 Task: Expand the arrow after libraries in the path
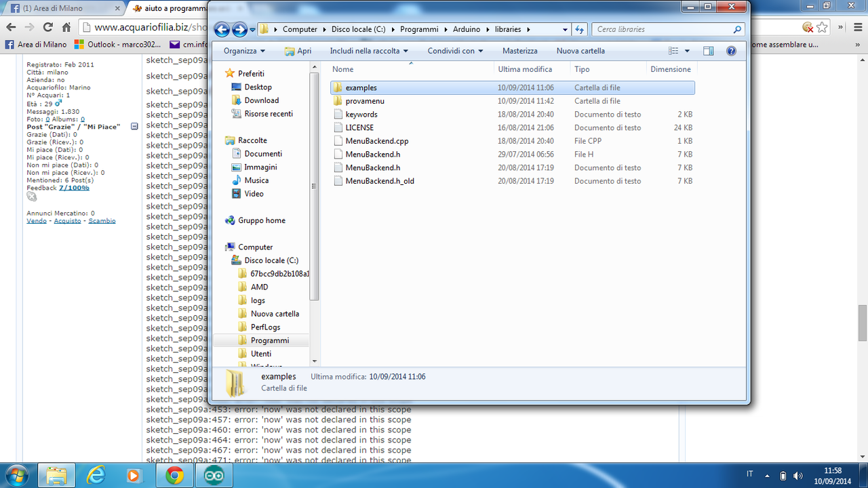528,30
